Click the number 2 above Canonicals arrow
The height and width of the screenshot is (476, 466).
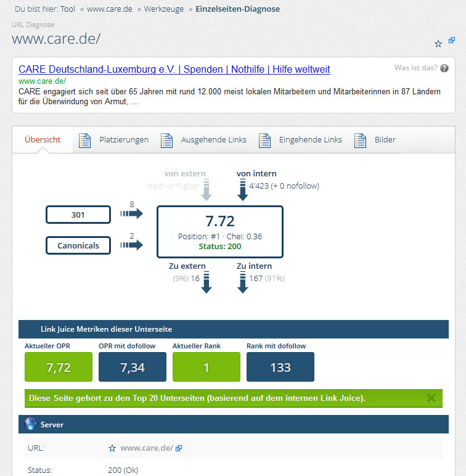[132, 236]
